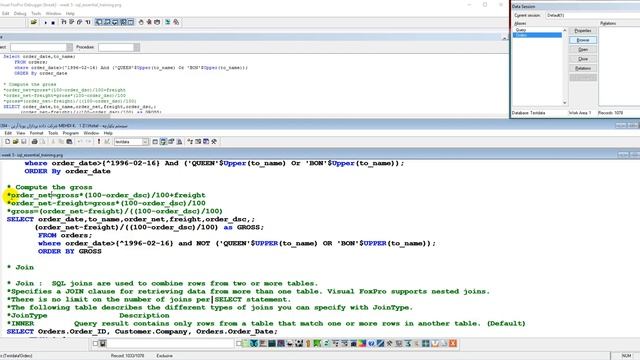Tick the checkbox right of bottom text field
This screenshot has height=360, width=640.
(x=239, y=344)
